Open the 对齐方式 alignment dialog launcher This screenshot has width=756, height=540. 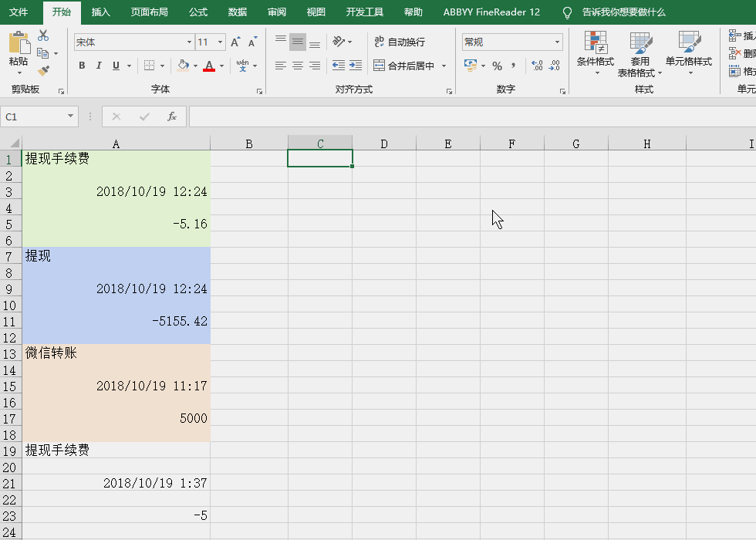(449, 91)
